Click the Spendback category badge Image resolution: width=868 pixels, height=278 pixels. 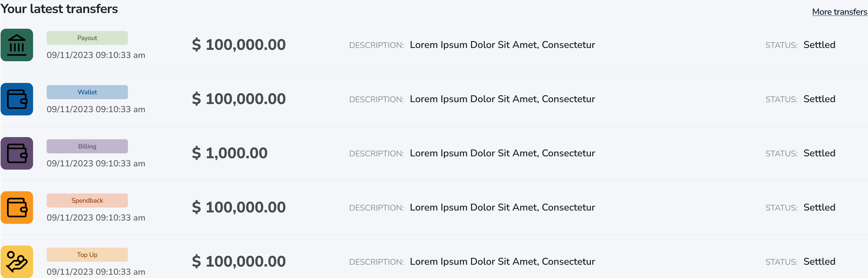point(87,200)
